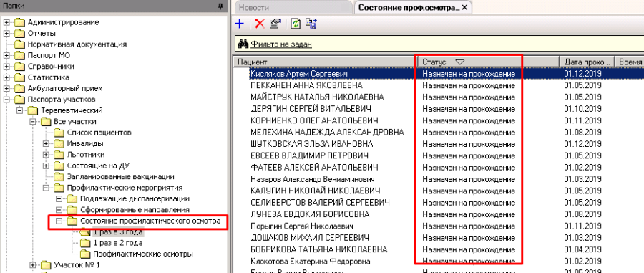This screenshot has height=273, width=644.
Task: Click the Список пациентов folder icon
Action: tap(59, 133)
